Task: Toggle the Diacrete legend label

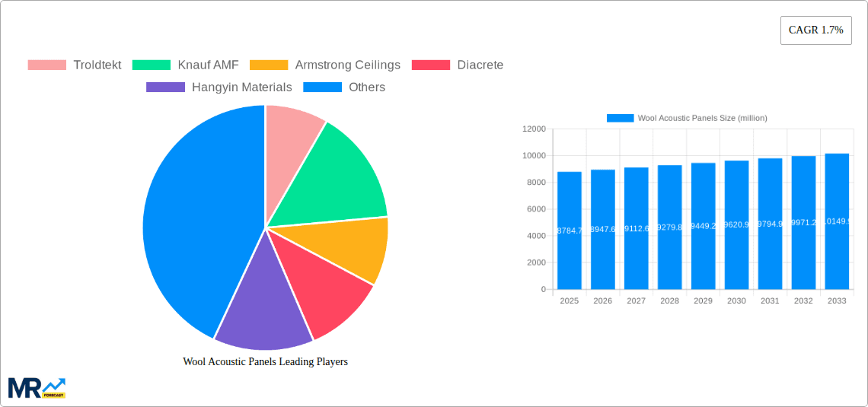Action: [x=480, y=65]
